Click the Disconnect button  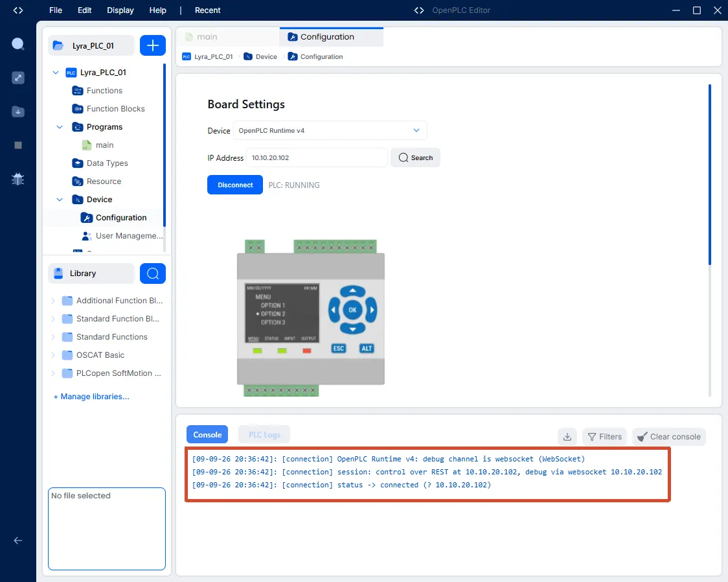[235, 185]
